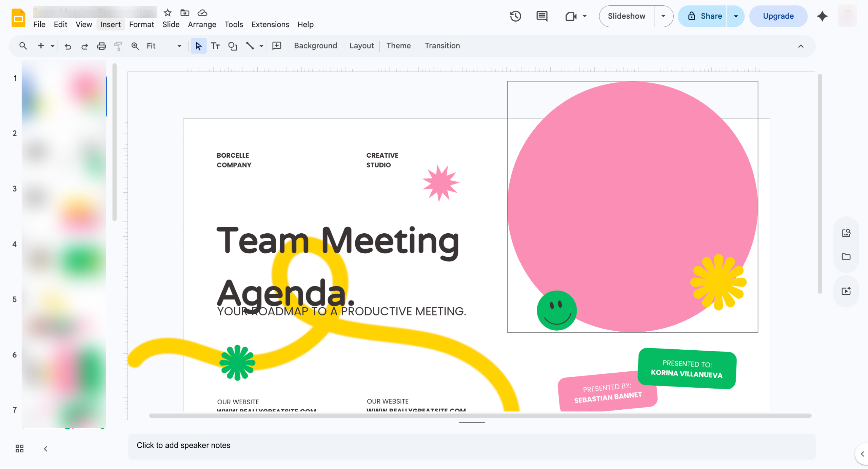Click the print icon
Image resolution: width=868 pixels, height=469 pixels.
point(101,46)
